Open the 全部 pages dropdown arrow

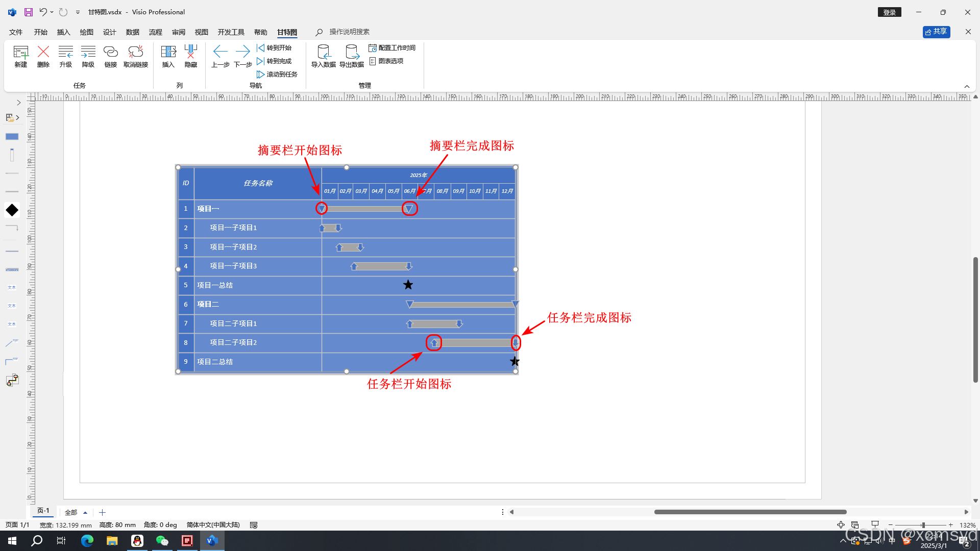85,513
